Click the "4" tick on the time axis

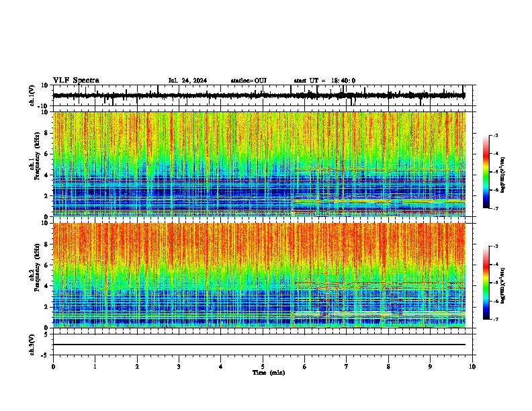point(221,367)
